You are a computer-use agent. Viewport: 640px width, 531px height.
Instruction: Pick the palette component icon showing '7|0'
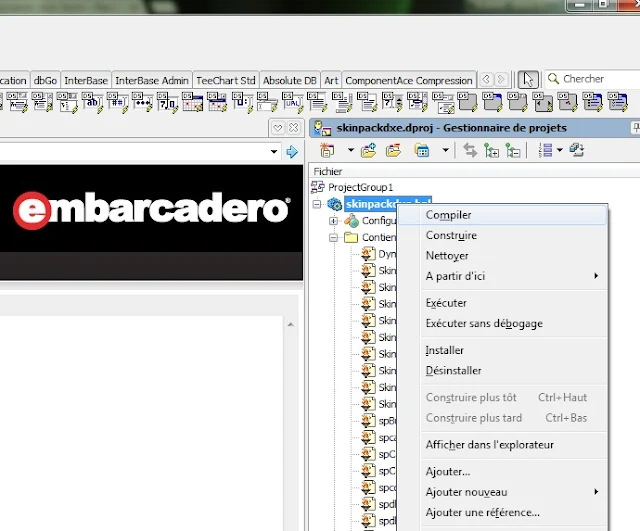tap(167, 102)
